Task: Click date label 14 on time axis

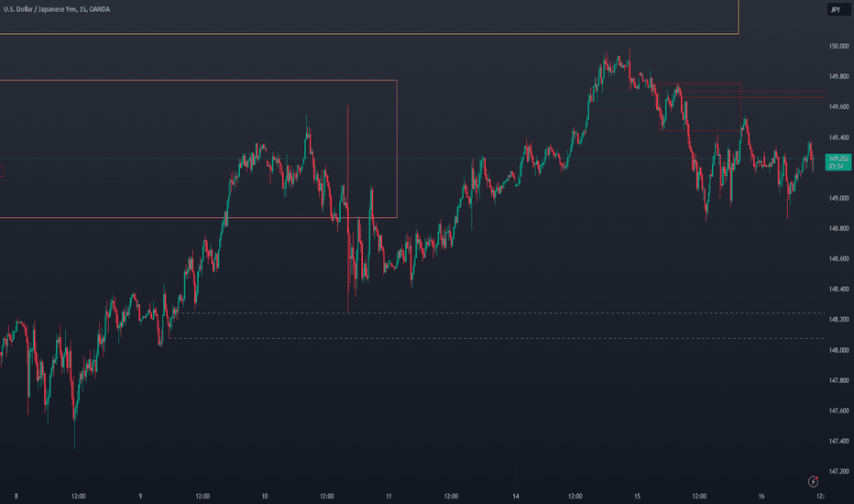Action: point(515,497)
